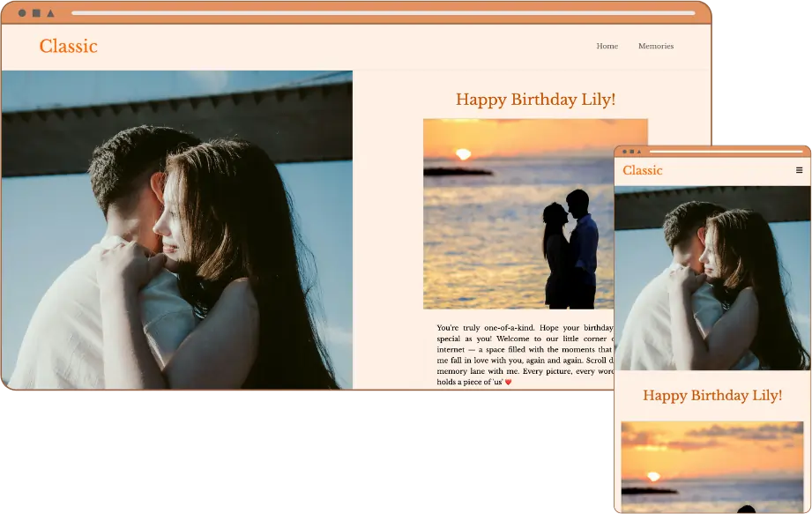The height and width of the screenshot is (514, 812).
Task: Click the desktop browser address bar
Action: (x=383, y=13)
